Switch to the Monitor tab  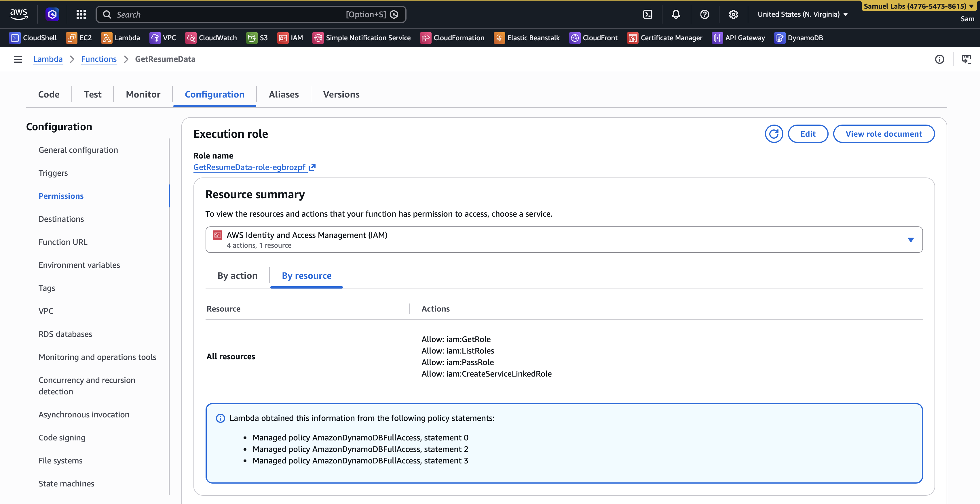[143, 94]
